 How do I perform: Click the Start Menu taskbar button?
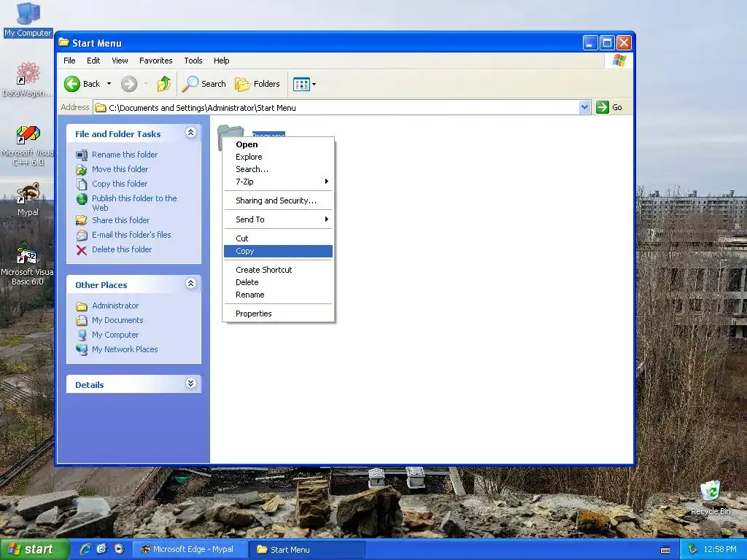tap(306, 550)
